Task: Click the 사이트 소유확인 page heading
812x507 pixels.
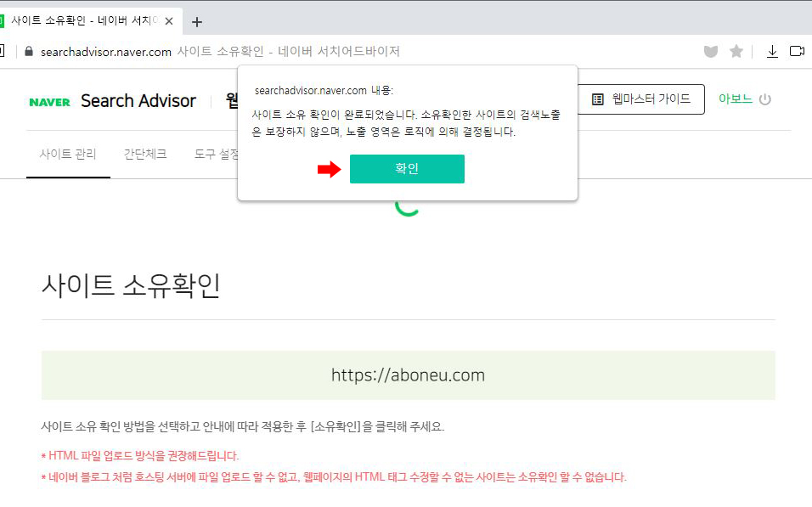Action: pyautogui.click(x=131, y=286)
